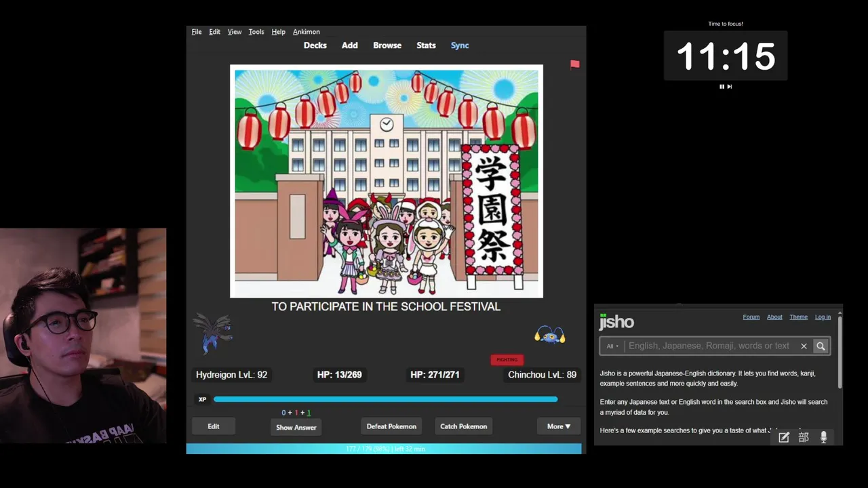This screenshot has width=868, height=488.
Task: Open the Ankimon menu
Action: (x=307, y=32)
